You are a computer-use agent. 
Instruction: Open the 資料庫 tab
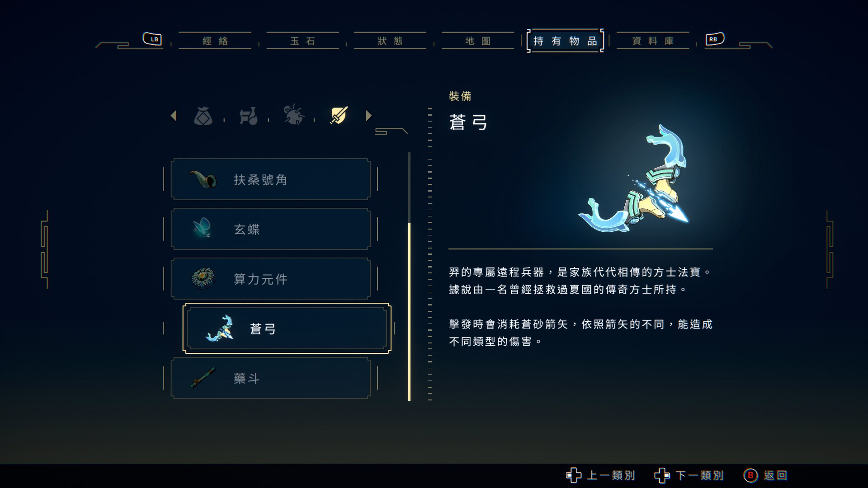pyautogui.click(x=653, y=41)
